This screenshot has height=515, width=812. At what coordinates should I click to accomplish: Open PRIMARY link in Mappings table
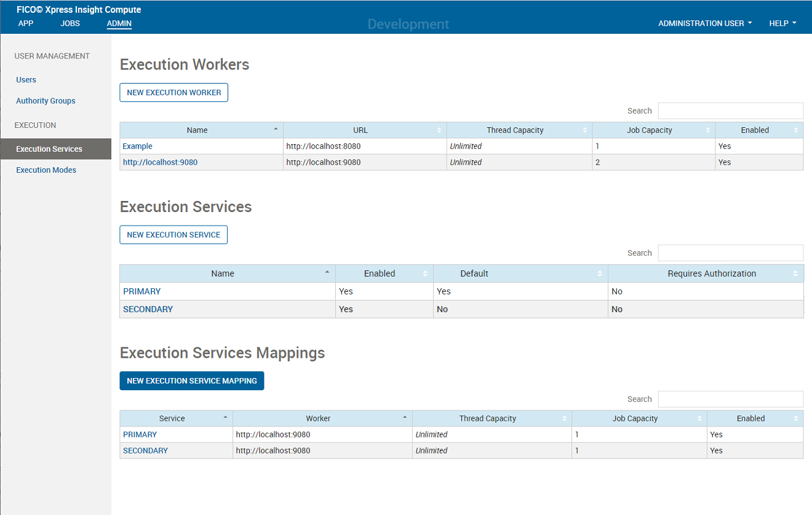tap(140, 434)
